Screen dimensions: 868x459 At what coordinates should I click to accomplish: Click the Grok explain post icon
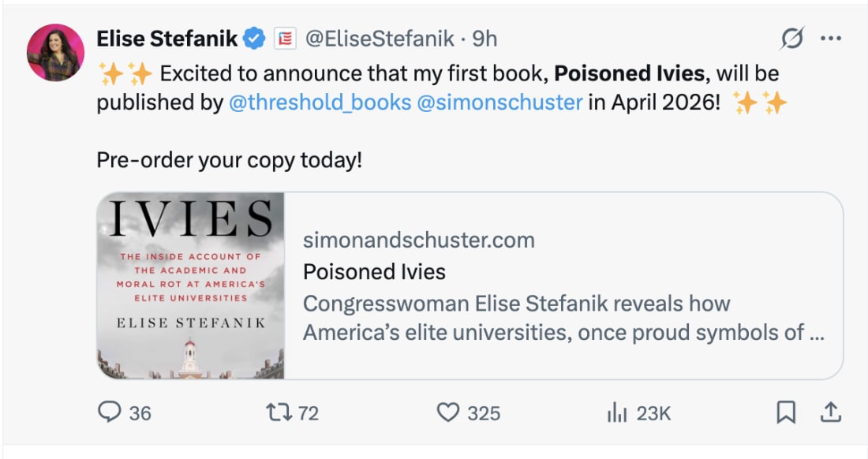(x=792, y=38)
